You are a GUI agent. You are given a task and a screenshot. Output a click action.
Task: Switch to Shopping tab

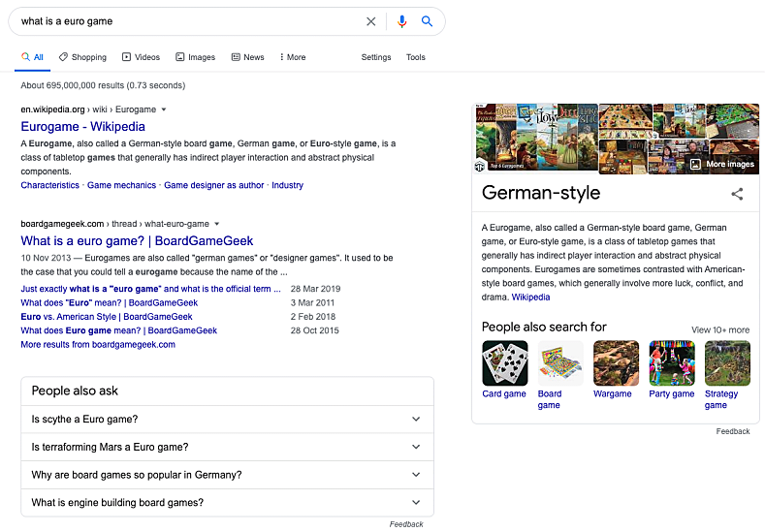pos(82,57)
